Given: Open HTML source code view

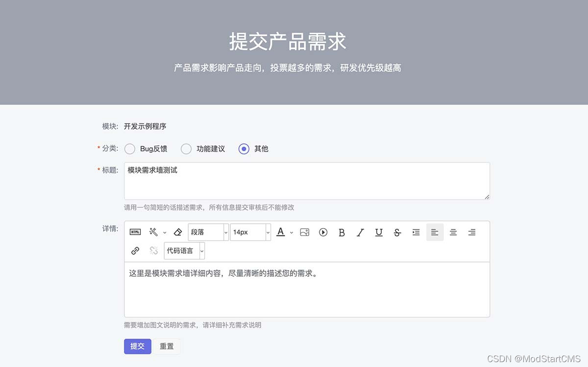Looking at the screenshot, I should [x=135, y=232].
